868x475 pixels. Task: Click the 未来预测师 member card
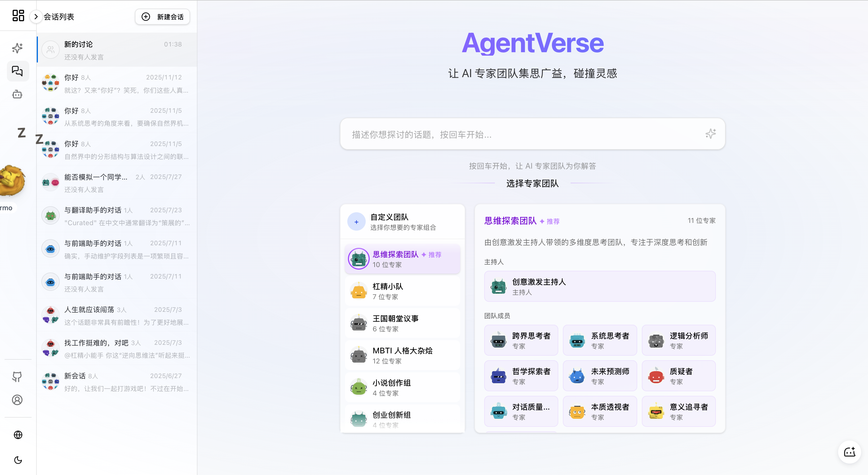click(600, 376)
